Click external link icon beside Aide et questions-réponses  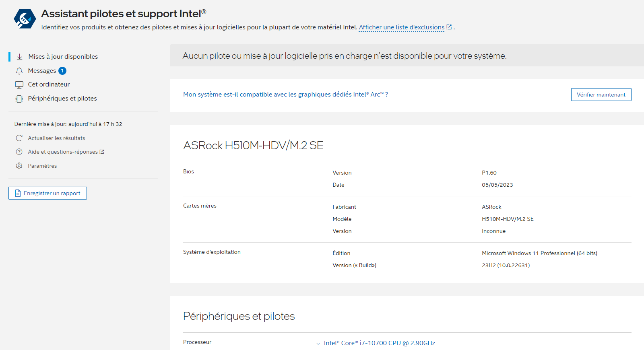[102, 152]
